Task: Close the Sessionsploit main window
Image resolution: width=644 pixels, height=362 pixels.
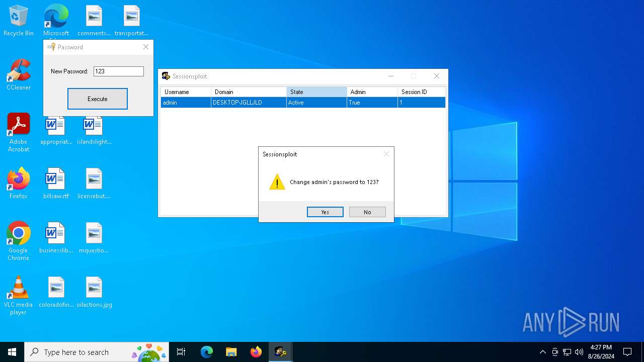Action: (x=437, y=76)
